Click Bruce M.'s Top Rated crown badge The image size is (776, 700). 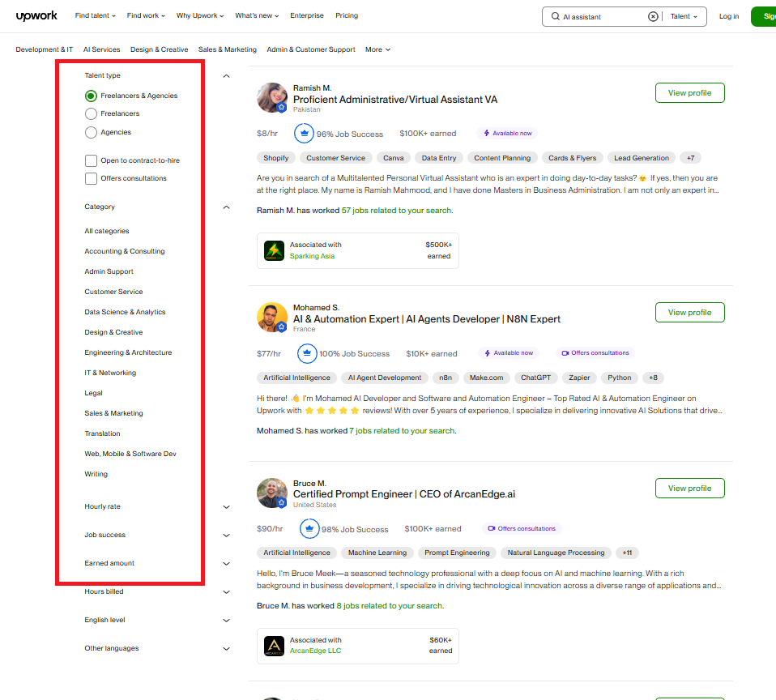(309, 529)
